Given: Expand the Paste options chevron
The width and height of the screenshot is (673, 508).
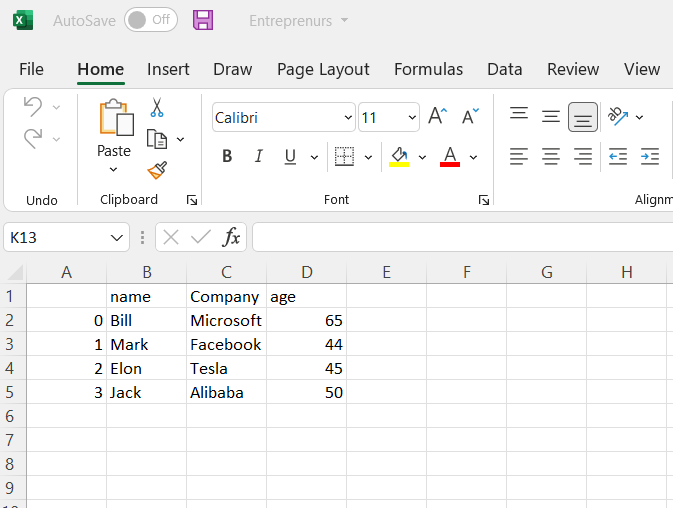Looking at the screenshot, I should pos(113,169).
